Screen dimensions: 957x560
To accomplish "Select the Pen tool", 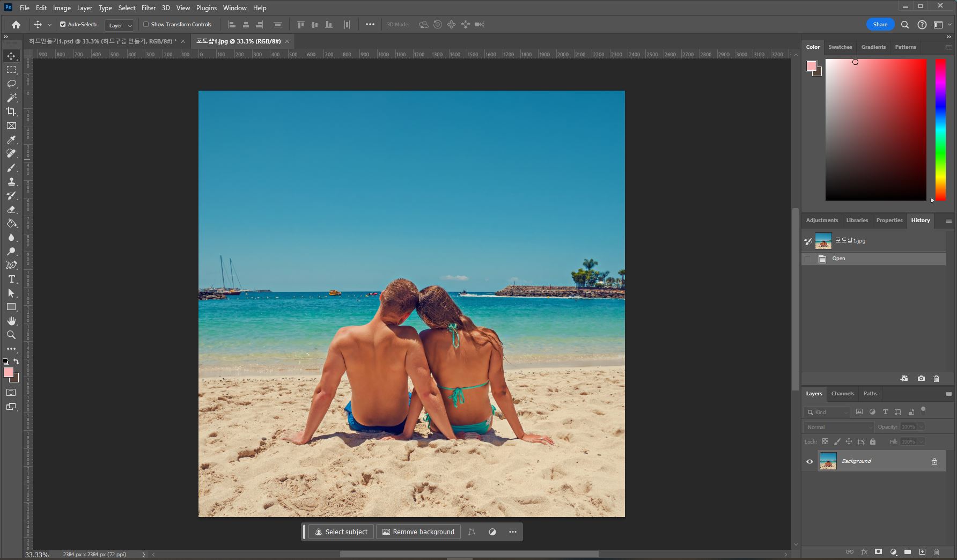I will pyautogui.click(x=11, y=265).
